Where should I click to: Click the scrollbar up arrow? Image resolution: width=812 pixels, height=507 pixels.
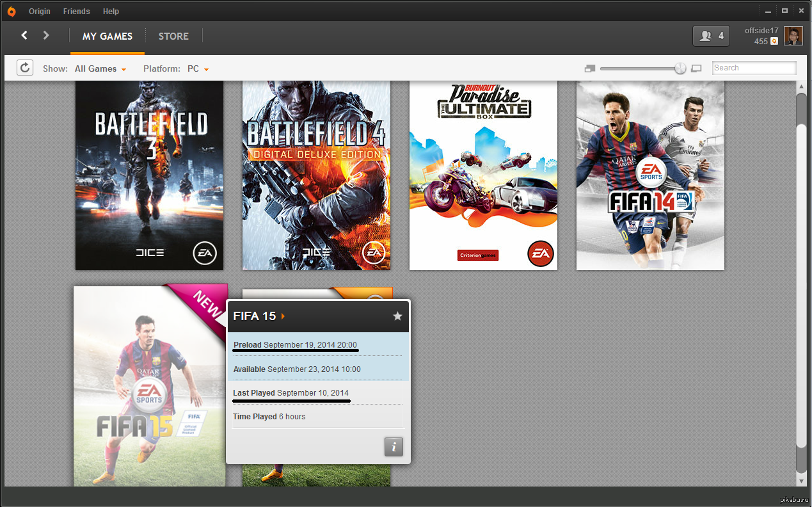[801, 86]
